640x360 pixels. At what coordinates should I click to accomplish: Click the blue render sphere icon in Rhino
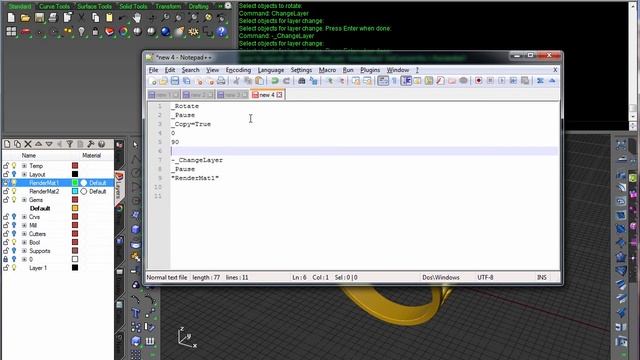tap(165, 31)
